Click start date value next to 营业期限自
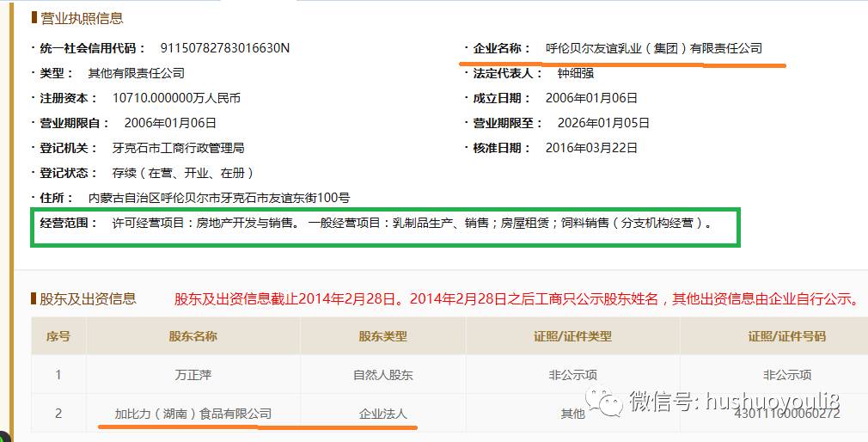Screen dimensions: 868x442 pos(170,123)
